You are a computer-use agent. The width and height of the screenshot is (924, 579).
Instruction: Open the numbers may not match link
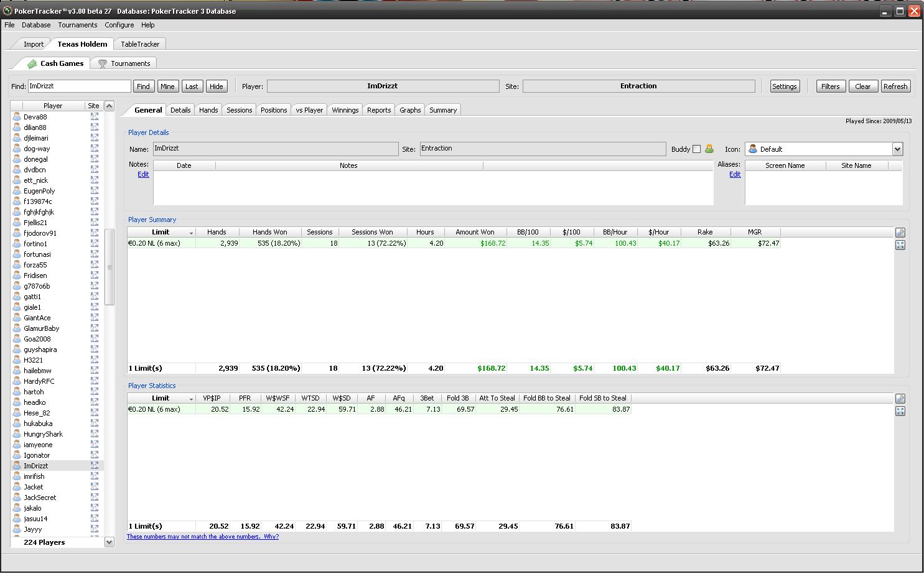tap(203, 536)
